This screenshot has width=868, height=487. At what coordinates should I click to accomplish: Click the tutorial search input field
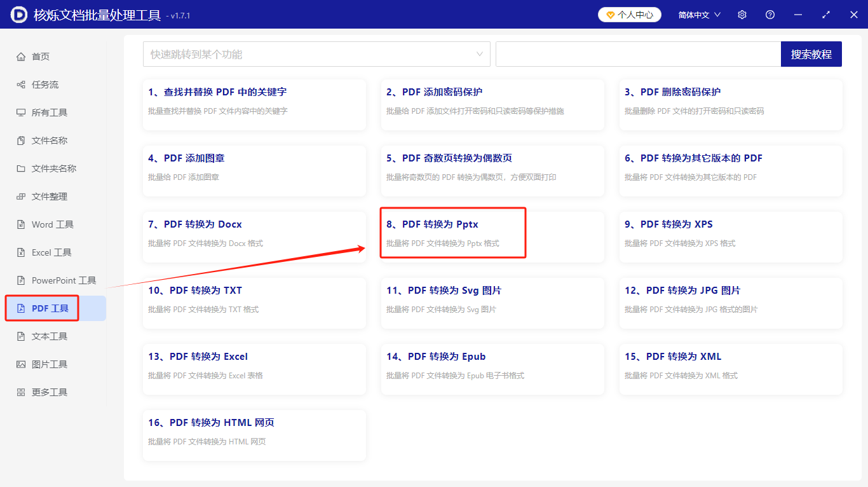[638, 54]
